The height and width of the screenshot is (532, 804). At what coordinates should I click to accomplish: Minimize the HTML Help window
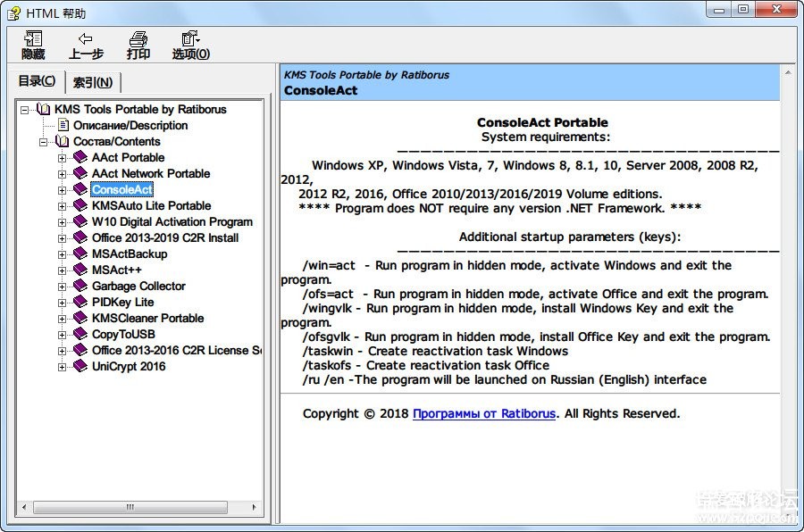click(719, 10)
